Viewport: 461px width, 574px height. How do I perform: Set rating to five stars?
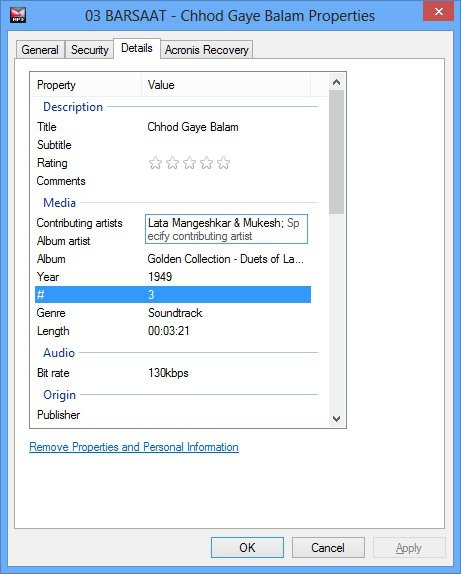pyautogui.click(x=223, y=163)
